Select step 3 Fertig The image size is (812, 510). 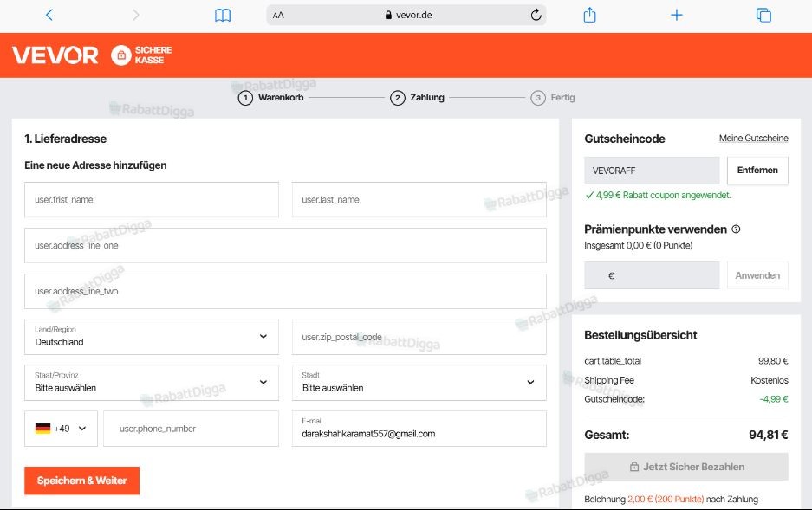pyautogui.click(x=553, y=97)
